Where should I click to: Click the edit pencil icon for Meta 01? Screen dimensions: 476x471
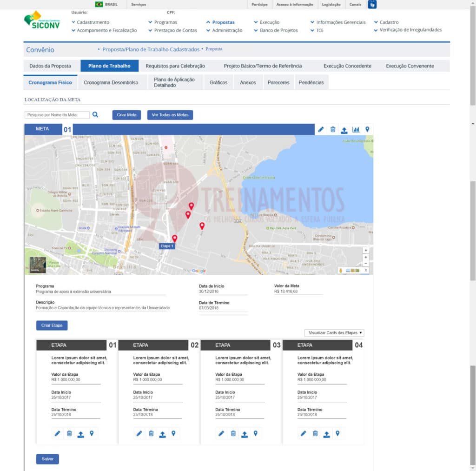coord(321,129)
